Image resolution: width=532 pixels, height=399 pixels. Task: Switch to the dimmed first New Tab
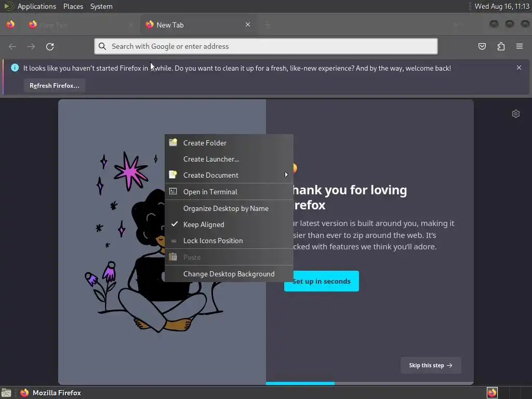point(82,25)
